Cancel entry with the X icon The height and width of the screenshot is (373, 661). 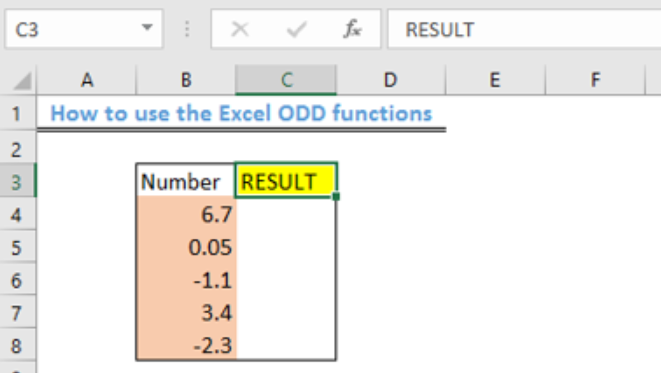pyautogui.click(x=240, y=30)
